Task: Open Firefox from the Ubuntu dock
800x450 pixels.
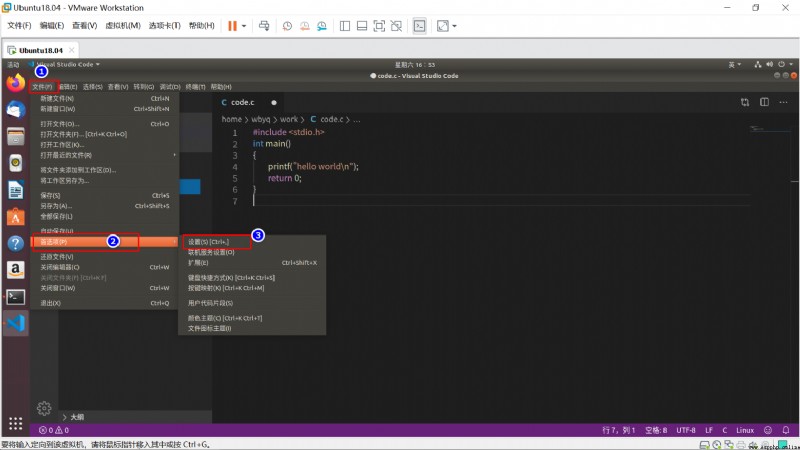Action: coord(15,83)
